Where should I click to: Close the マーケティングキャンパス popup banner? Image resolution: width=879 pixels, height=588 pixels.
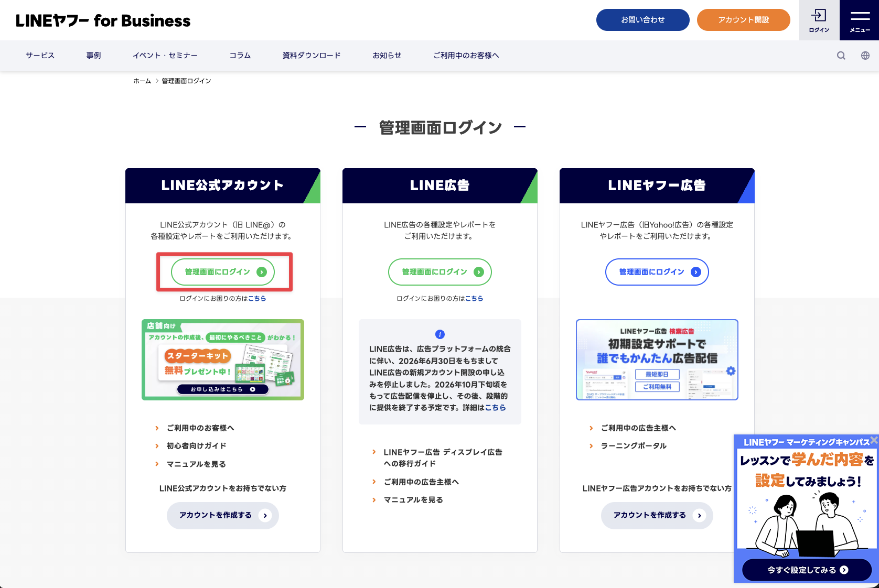(x=874, y=440)
